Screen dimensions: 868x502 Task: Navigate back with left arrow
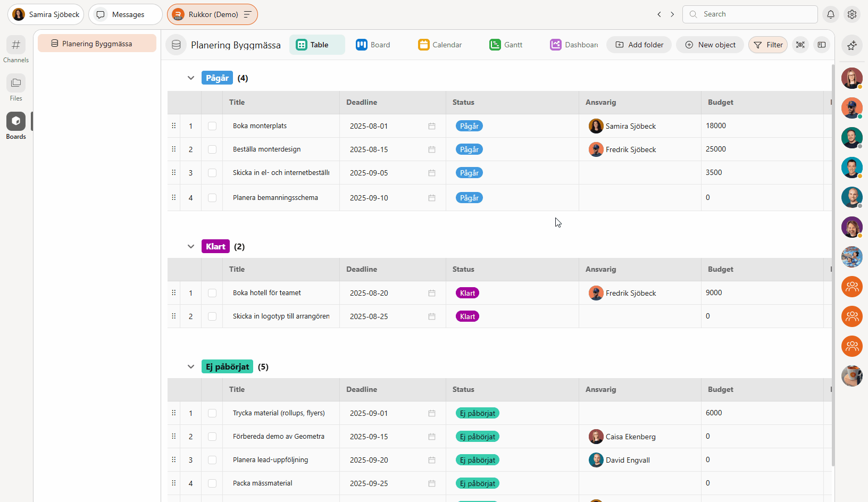659,14
